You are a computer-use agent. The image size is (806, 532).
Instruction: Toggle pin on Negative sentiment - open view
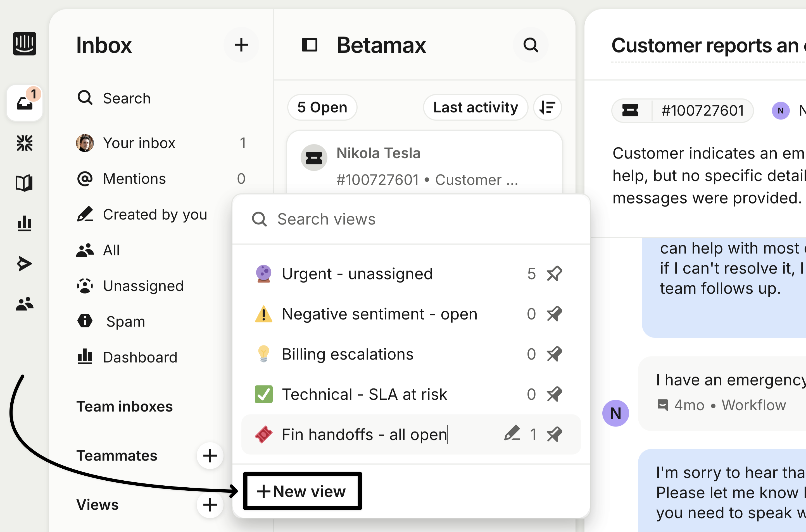(554, 314)
